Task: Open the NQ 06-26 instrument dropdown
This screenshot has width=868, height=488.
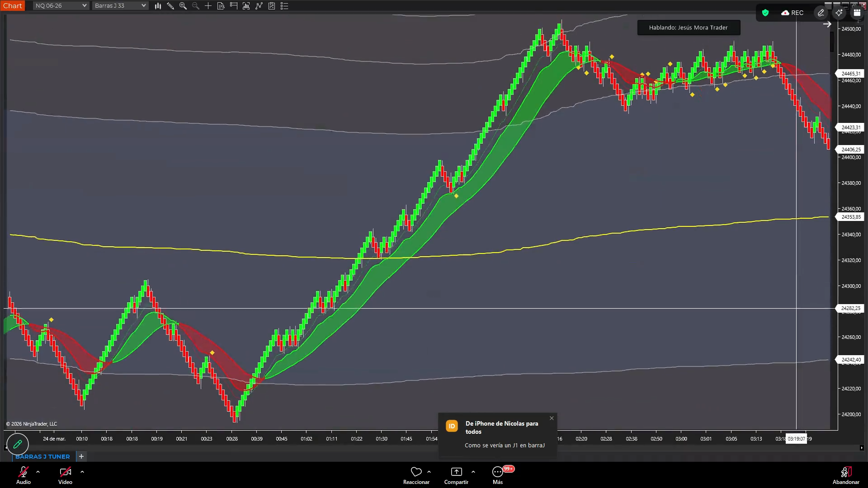Action: click(x=61, y=6)
